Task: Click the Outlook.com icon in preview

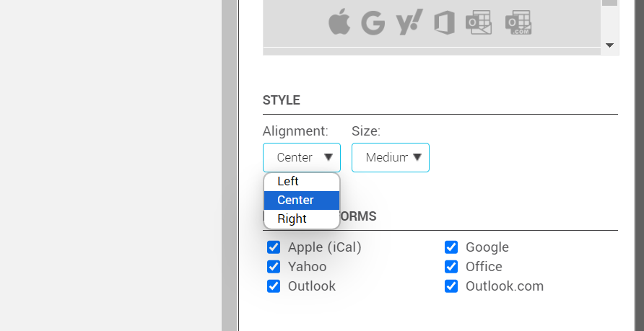Action: [x=518, y=23]
